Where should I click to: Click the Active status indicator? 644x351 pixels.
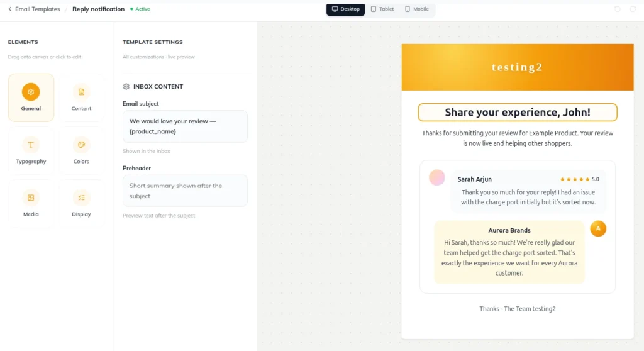point(140,9)
